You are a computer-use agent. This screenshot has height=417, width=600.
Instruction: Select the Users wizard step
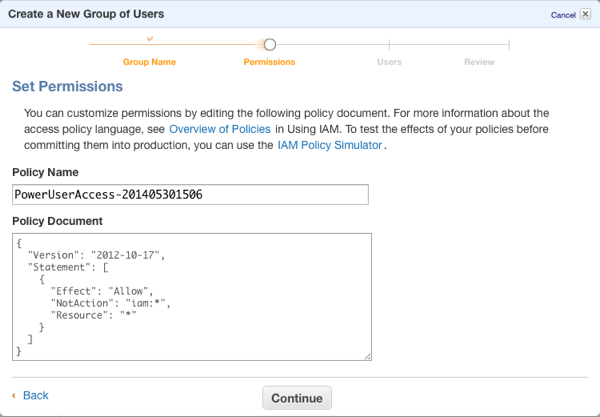[389, 62]
